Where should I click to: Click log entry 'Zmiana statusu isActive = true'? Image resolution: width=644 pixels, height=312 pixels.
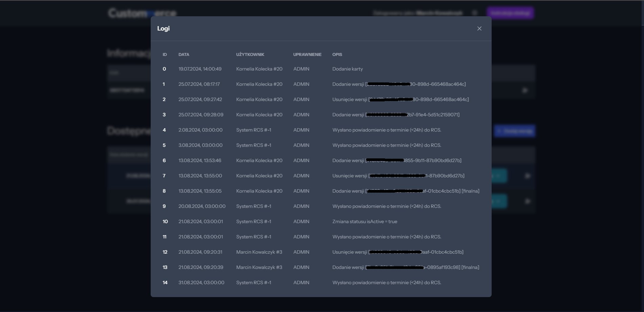364,221
